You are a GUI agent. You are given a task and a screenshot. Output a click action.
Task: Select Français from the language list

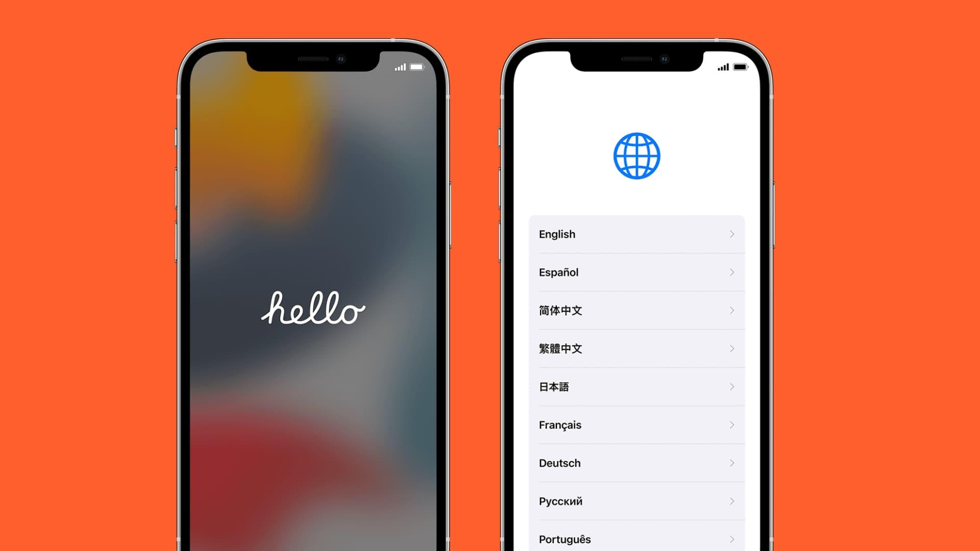pos(636,424)
